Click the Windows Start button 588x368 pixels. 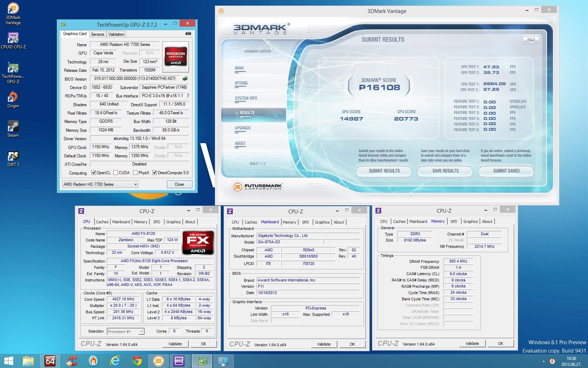pos(8,361)
